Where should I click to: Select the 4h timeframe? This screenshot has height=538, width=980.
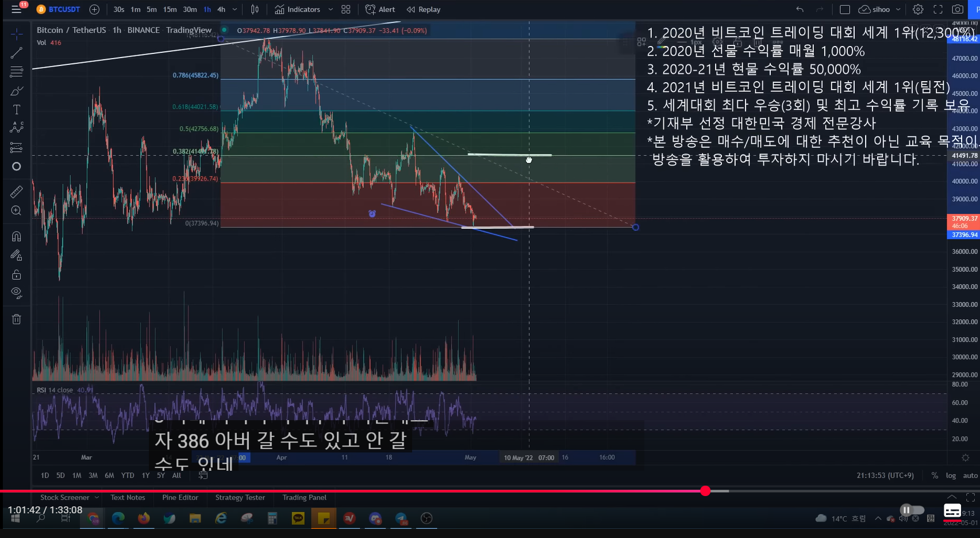[221, 9]
